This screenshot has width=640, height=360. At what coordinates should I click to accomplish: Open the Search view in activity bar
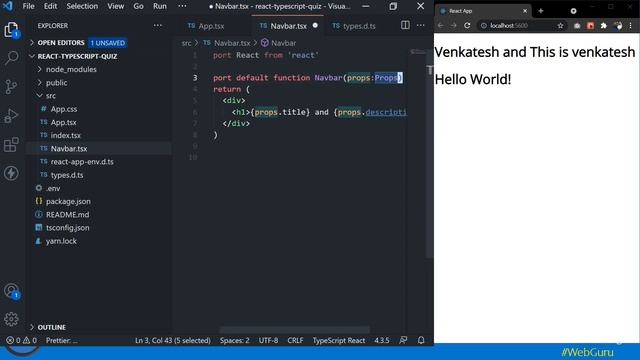click(x=11, y=58)
